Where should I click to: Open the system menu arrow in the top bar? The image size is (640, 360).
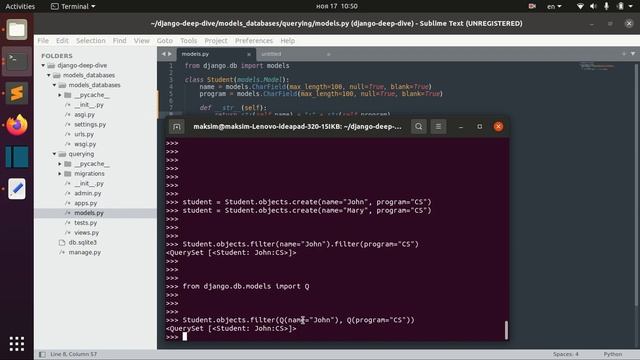631,6
